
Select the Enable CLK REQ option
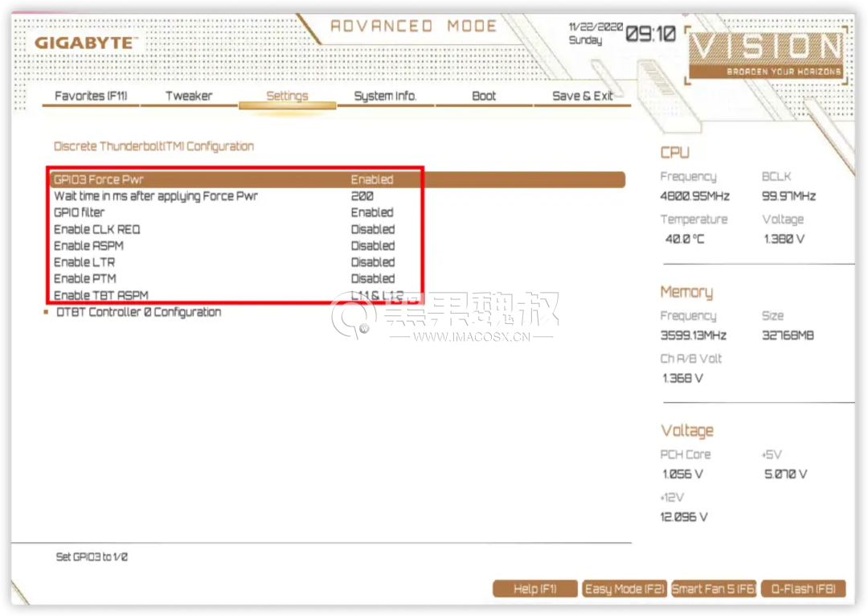(97, 229)
